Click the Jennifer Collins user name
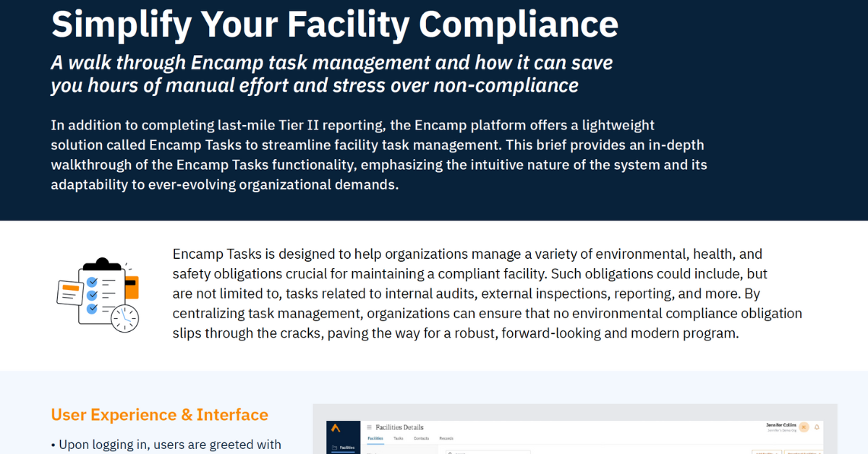Viewport: 868px width, 454px height. [x=781, y=425]
